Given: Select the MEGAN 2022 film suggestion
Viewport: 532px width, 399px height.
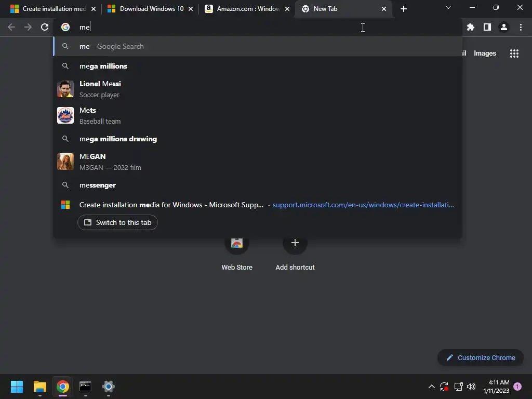Looking at the screenshot, I should [258, 162].
